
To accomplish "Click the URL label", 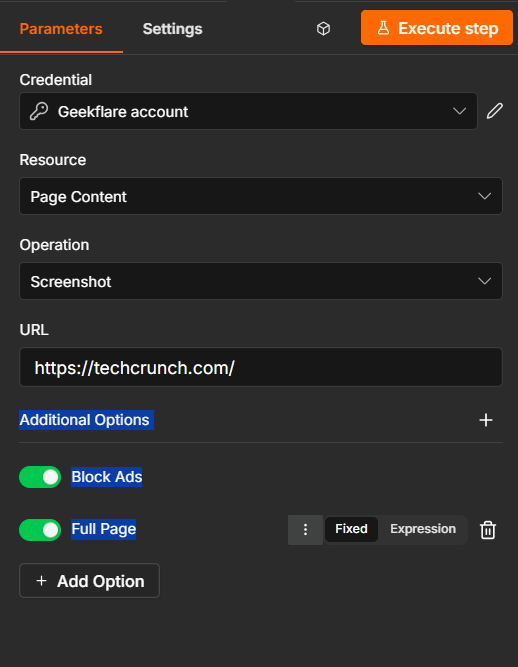I will (34, 330).
